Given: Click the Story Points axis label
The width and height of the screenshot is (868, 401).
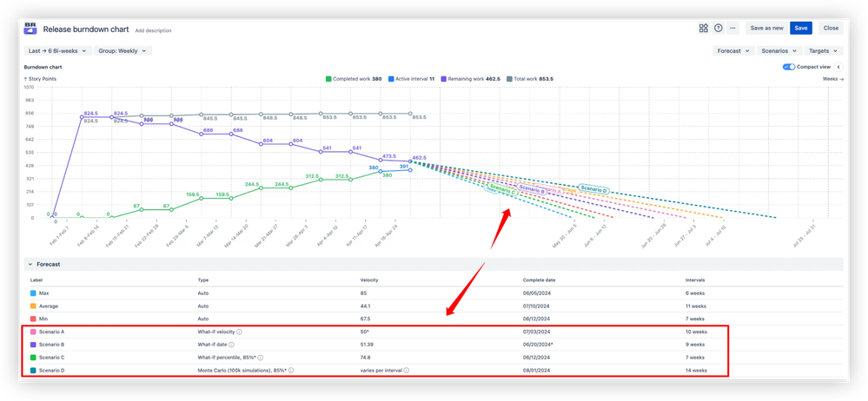Looking at the screenshot, I should (x=40, y=79).
